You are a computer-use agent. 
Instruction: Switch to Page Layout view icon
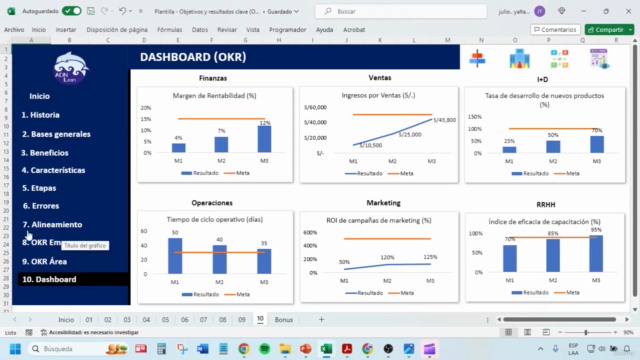tap(527, 332)
